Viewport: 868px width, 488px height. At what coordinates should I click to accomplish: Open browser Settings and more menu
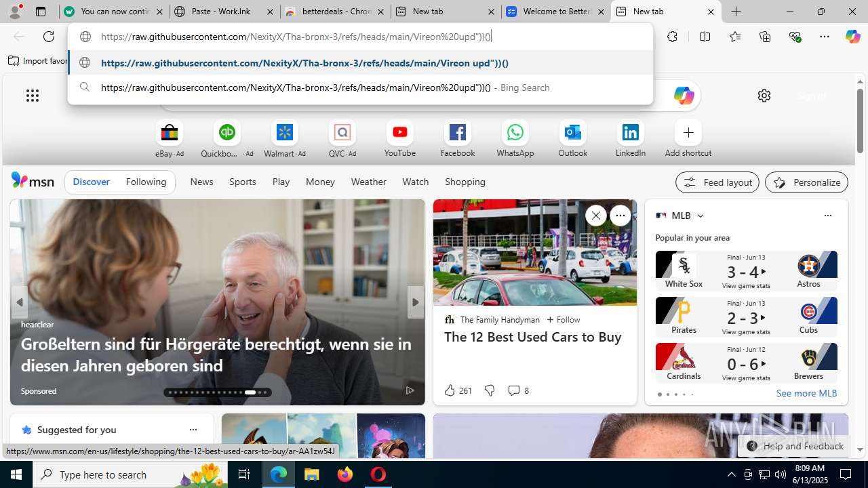[x=825, y=37]
